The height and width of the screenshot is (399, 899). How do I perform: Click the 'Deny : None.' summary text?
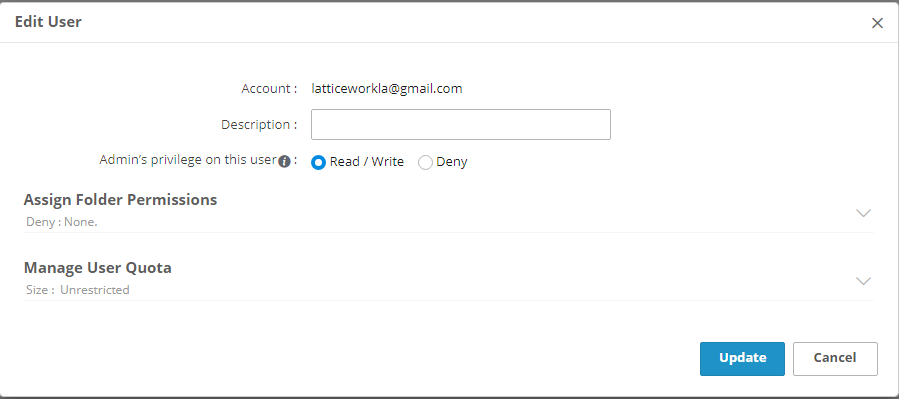[62, 222]
